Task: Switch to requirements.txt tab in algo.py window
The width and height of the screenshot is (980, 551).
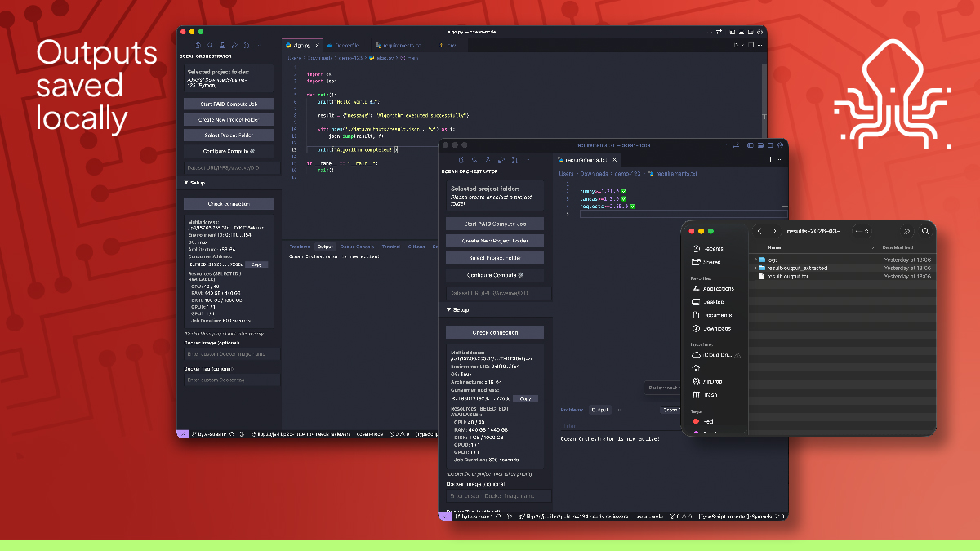Action: coord(400,45)
